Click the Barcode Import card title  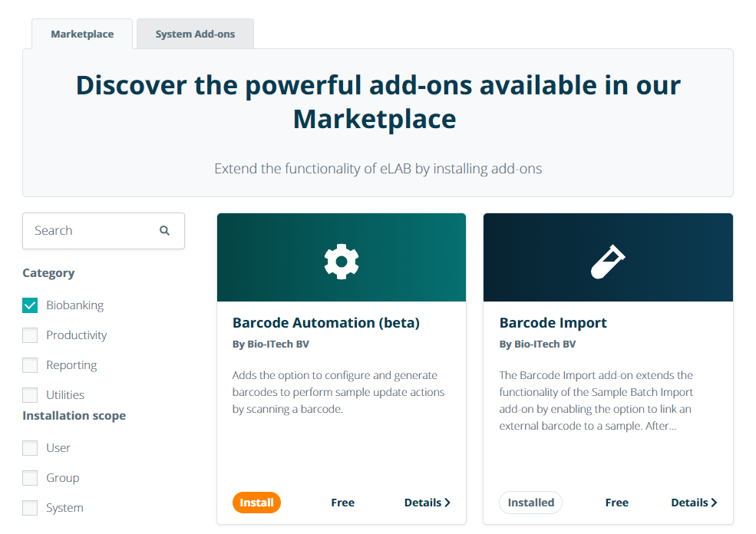coord(553,323)
